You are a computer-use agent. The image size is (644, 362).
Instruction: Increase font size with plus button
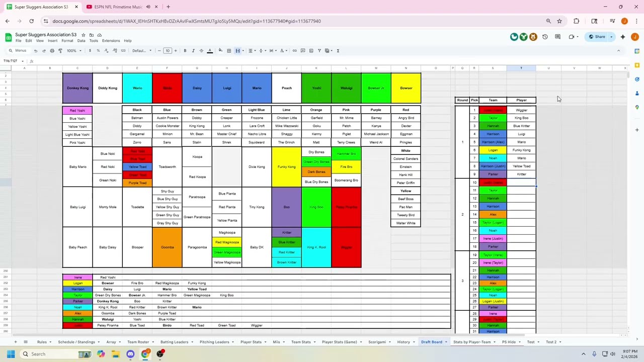pyautogui.click(x=176, y=51)
